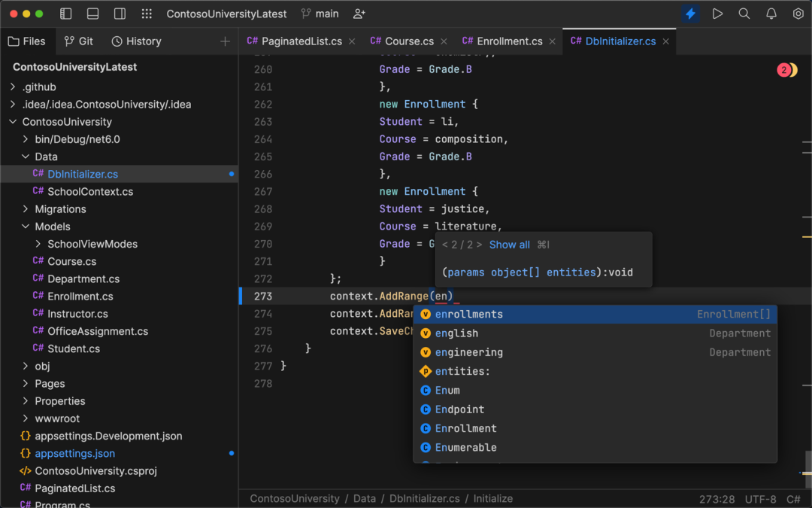812x508 pixels.
Task: Open Instructor.cs in the file tree
Action: click(119, 314)
